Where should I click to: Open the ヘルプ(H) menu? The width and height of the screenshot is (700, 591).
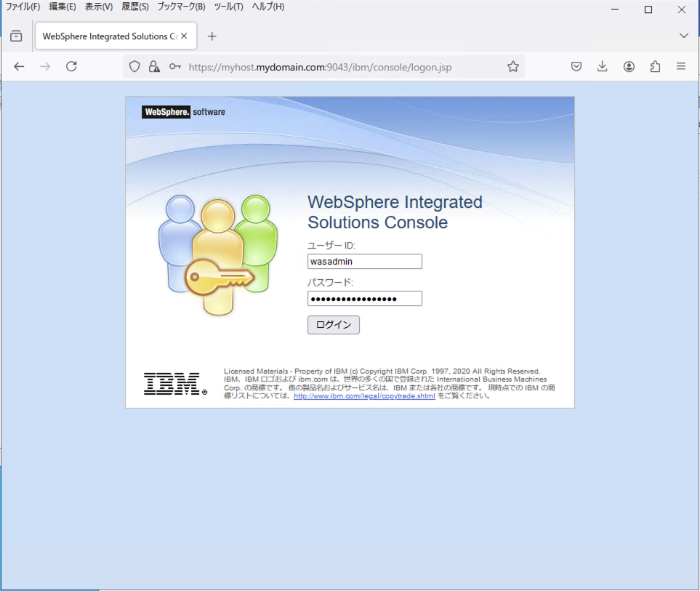[267, 7]
